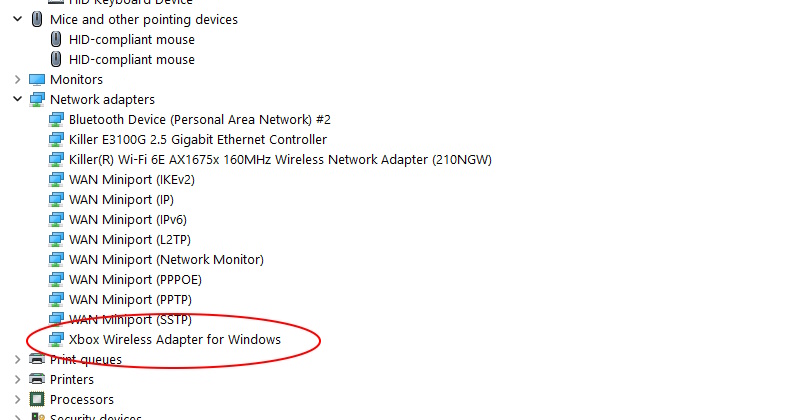This screenshot has height=420, width=800.
Task: Expand the Print queues category
Action: tap(17, 359)
